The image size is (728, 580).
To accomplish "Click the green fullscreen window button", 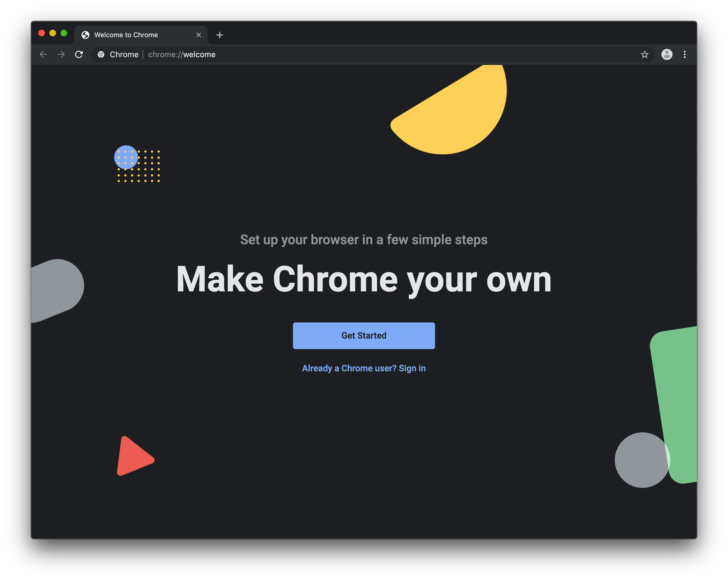I will (x=64, y=33).
